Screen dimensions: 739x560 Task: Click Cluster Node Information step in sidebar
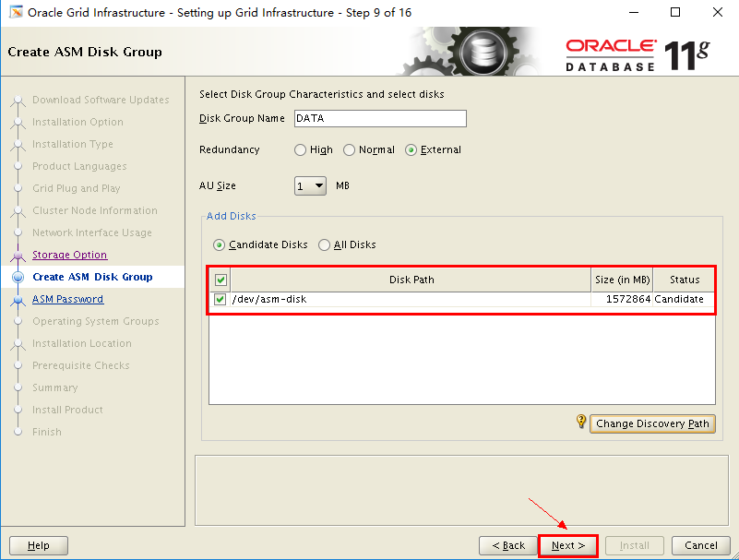(95, 210)
